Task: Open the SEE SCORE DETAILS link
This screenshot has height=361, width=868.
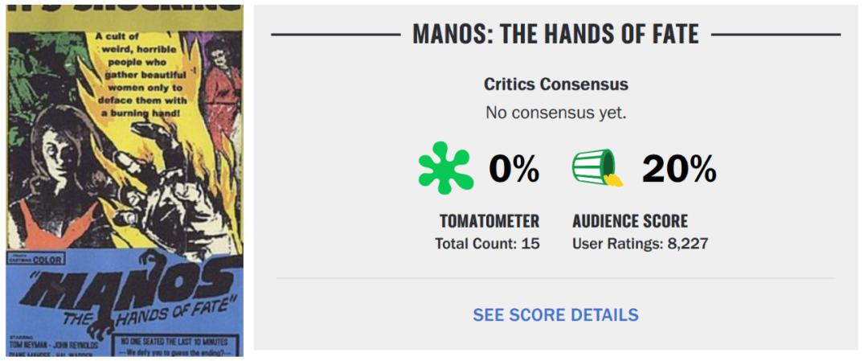Action: (x=555, y=314)
